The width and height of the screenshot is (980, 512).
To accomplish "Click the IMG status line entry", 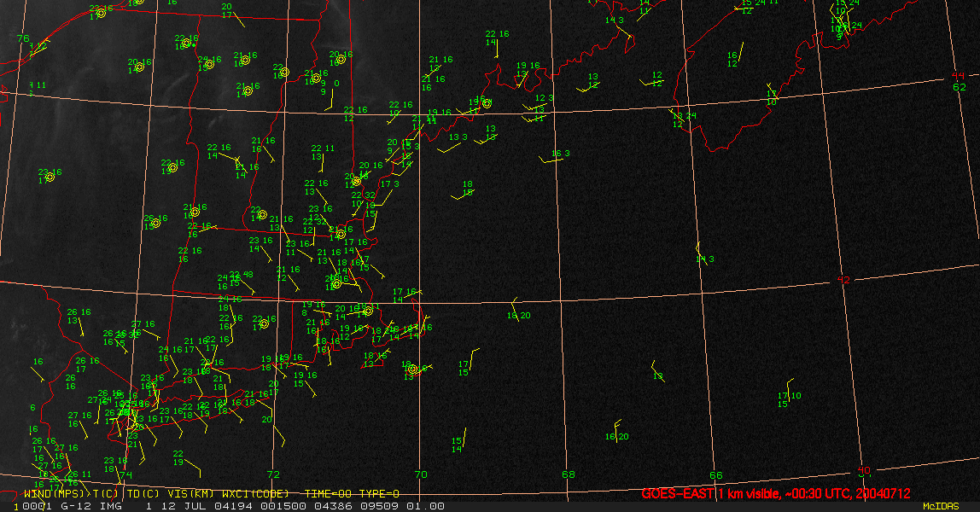I will point(110,506).
